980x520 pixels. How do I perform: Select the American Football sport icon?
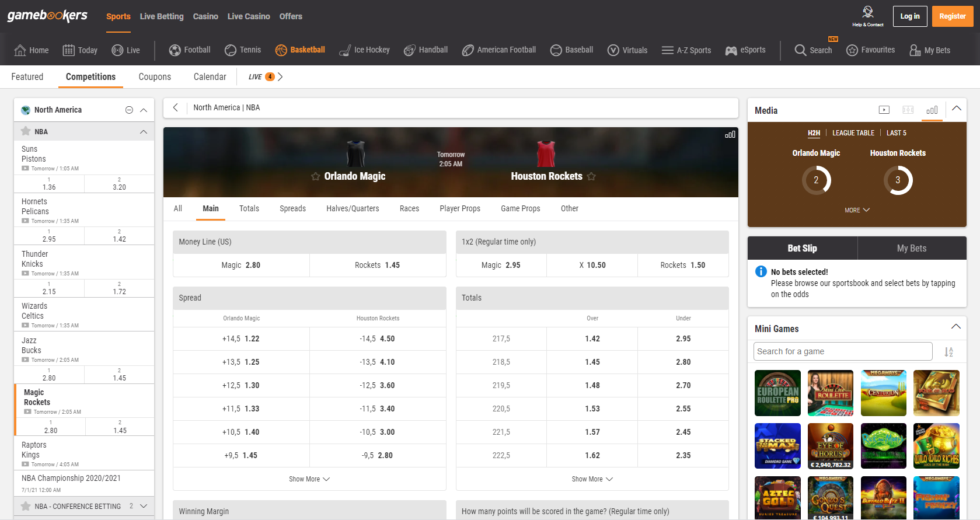468,50
